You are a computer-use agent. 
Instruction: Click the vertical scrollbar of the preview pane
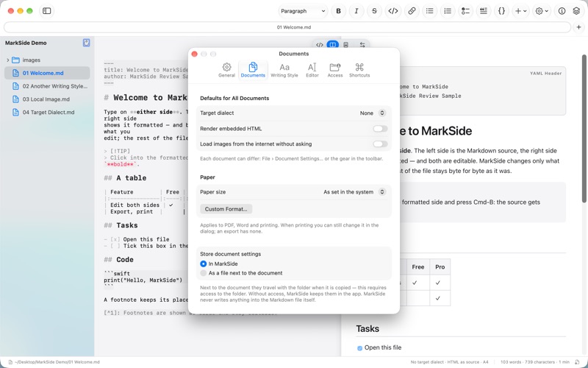tap(584, 130)
